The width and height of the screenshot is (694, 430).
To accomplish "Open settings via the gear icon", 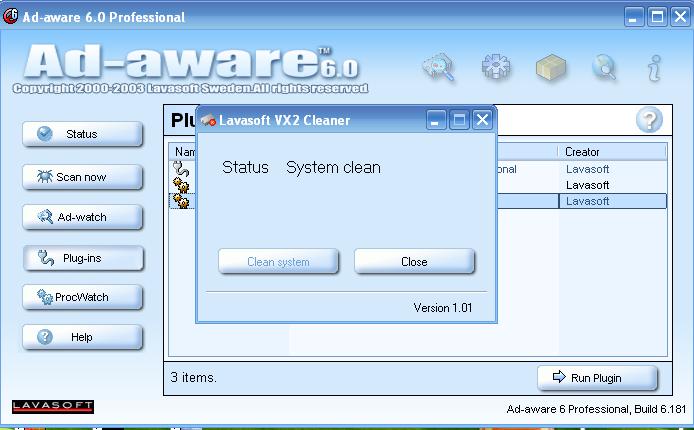I will pyautogui.click(x=496, y=67).
